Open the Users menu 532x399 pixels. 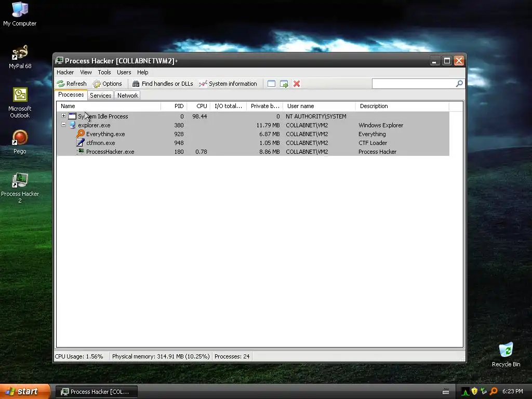[x=124, y=72]
